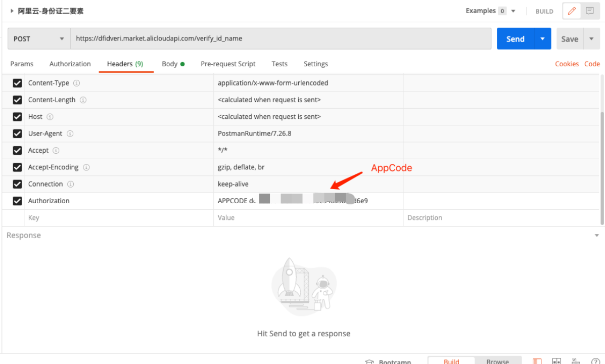Select Build mode in status bar
605x364 pixels.
click(x=451, y=361)
